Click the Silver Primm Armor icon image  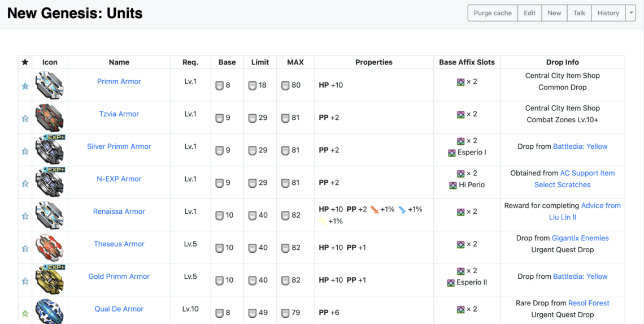[x=50, y=150]
